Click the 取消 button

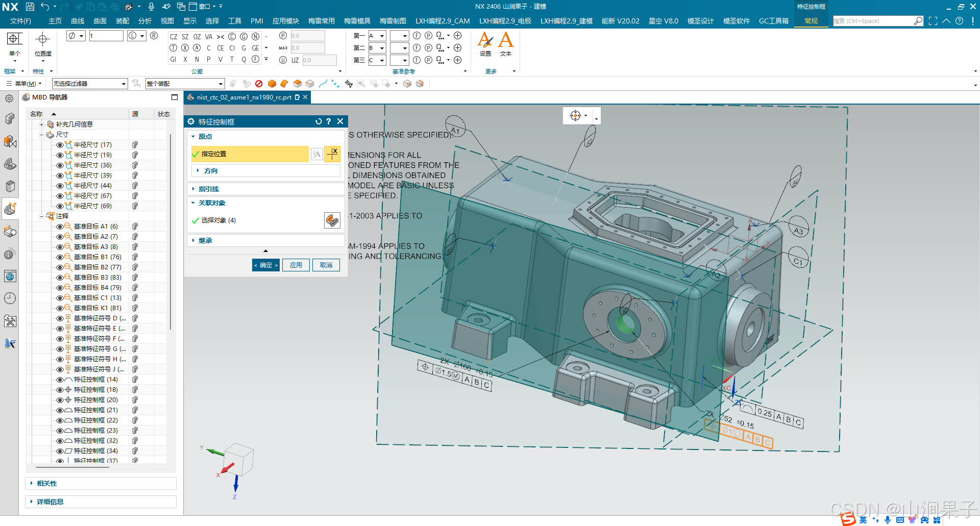[x=326, y=265]
